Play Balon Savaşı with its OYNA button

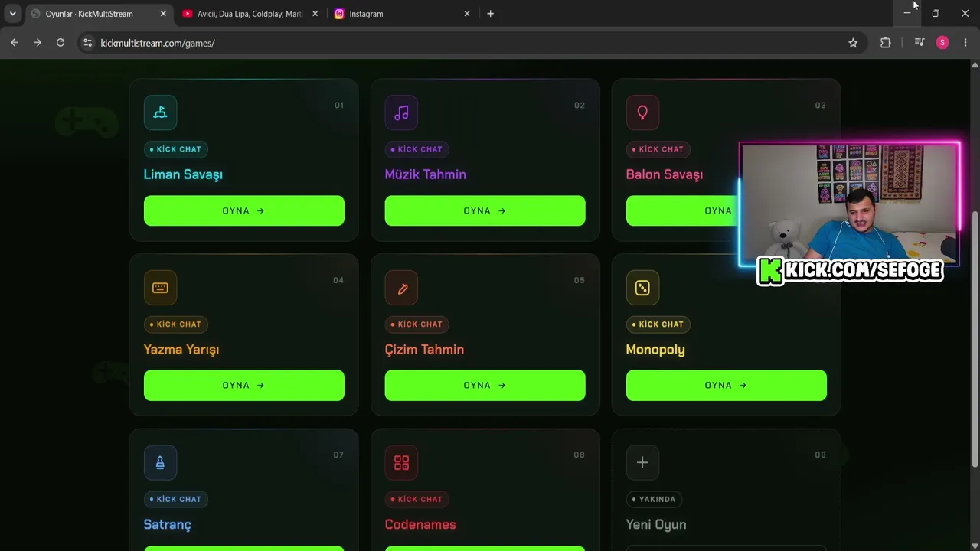pyautogui.click(x=682, y=210)
